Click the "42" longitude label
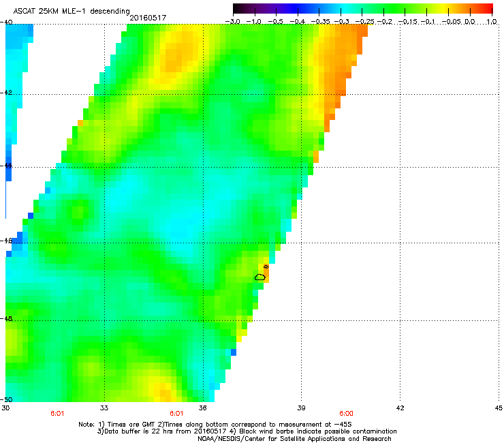 [400, 408]
